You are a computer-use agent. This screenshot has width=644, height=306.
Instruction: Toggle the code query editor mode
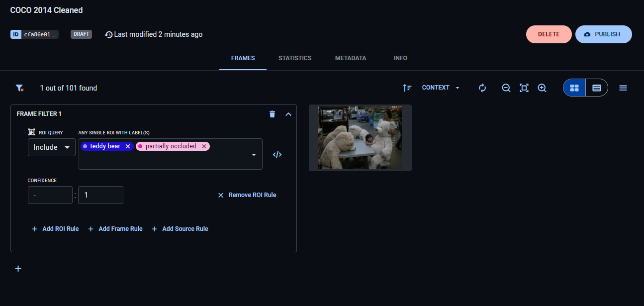tap(277, 154)
